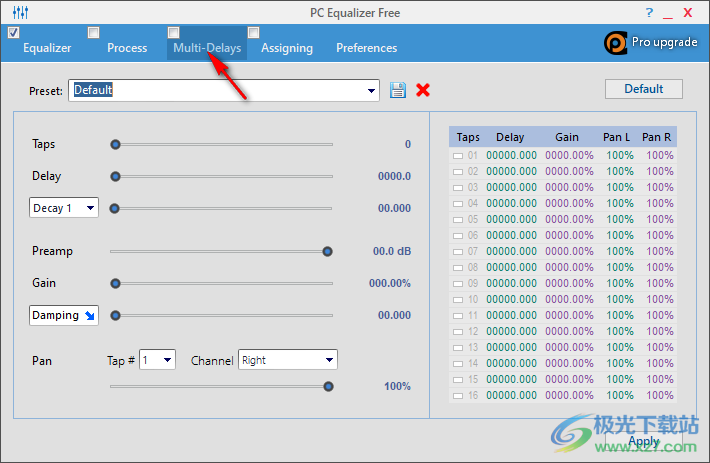Toggle tap 01 row in the table
This screenshot has height=463, width=710.
coord(458,156)
